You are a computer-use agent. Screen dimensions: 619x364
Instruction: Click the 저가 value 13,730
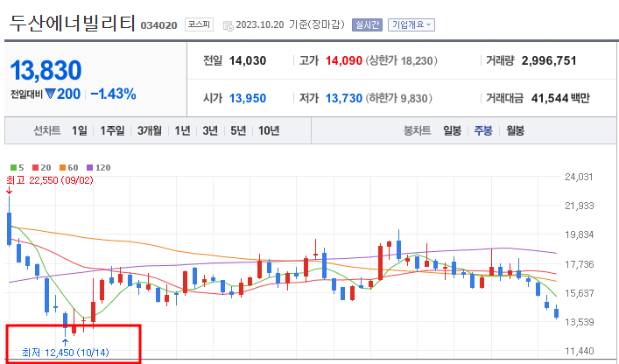[x=344, y=98]
